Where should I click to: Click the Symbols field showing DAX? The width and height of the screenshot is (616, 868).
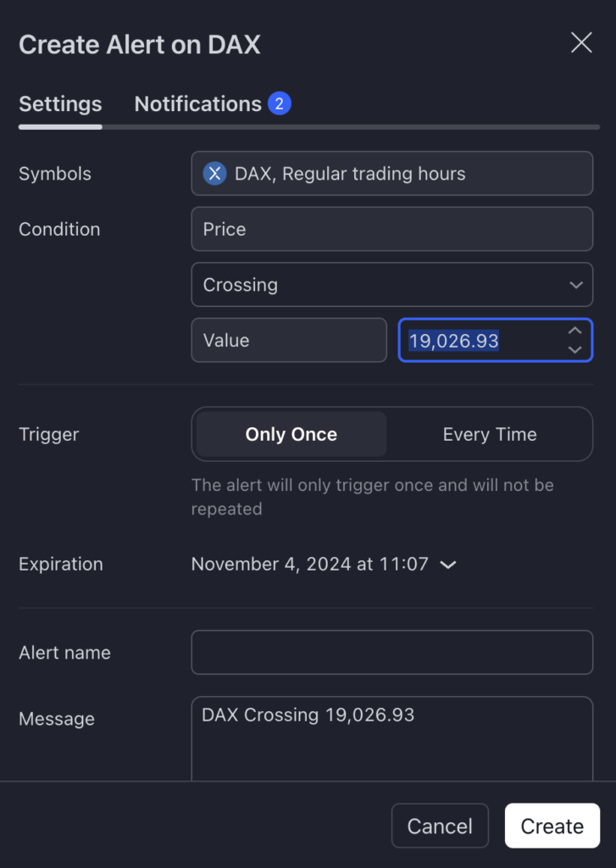coord(391,173)
